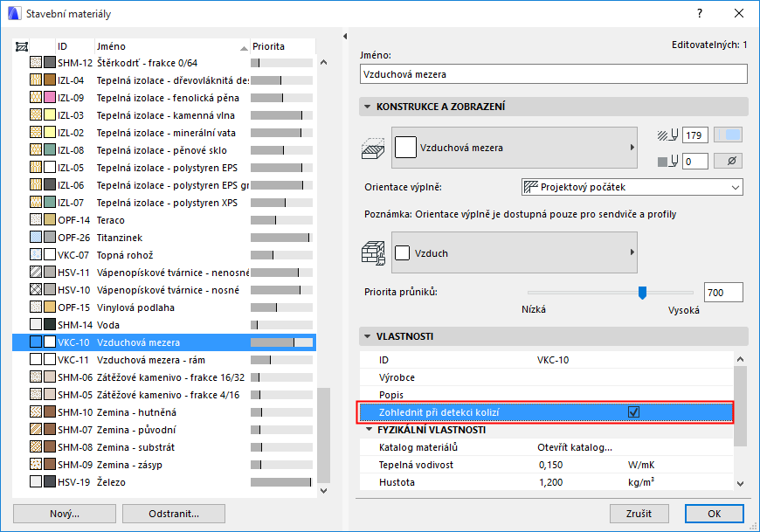Collapse the VLASTNOSTI section
The image size is (760, 532).
(x=368, y=336)
